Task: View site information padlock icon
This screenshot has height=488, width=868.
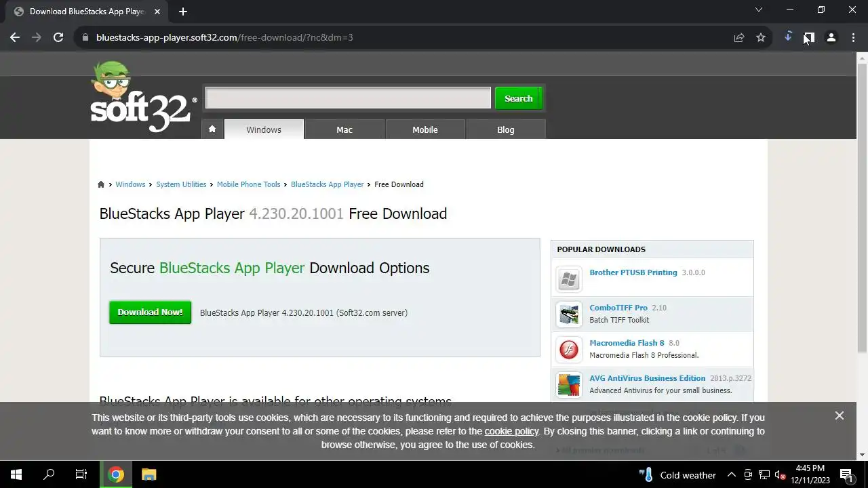Action: (85, 37)
